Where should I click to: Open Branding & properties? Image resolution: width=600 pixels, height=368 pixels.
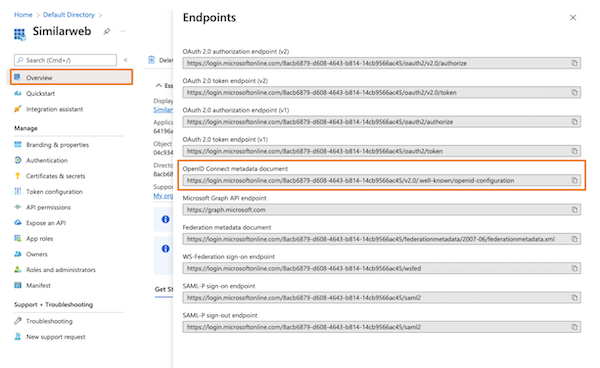coord(57,145)
